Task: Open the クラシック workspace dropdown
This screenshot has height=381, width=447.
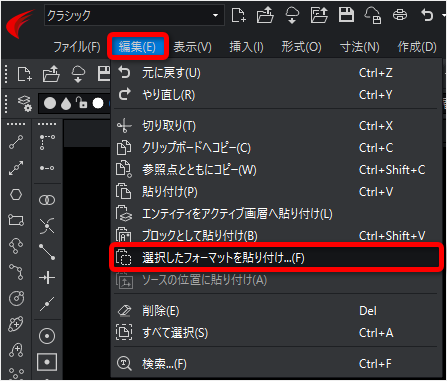Action: 134,15
